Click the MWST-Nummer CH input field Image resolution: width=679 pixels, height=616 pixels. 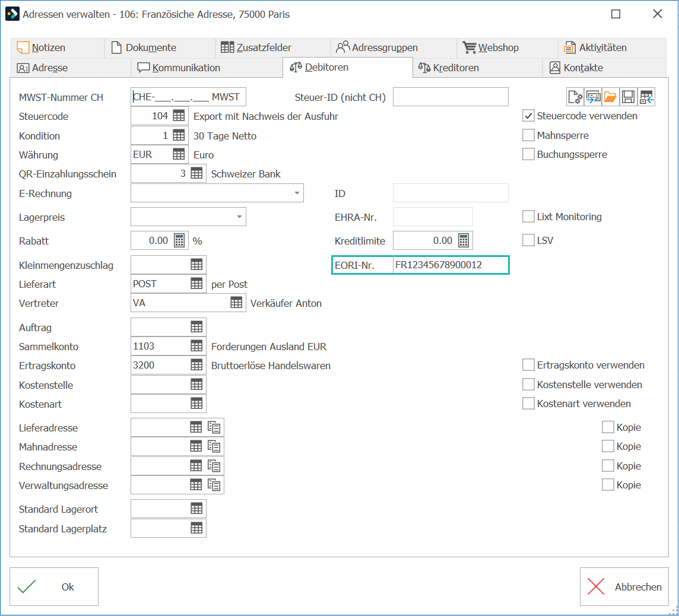[188, 97]
